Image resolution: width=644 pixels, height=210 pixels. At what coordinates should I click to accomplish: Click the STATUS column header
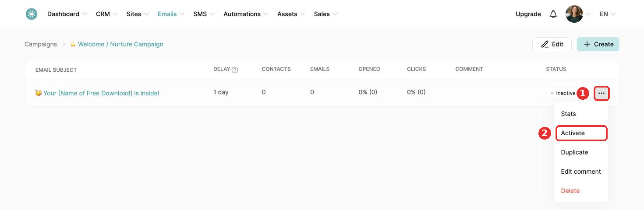tap(556, 69)
